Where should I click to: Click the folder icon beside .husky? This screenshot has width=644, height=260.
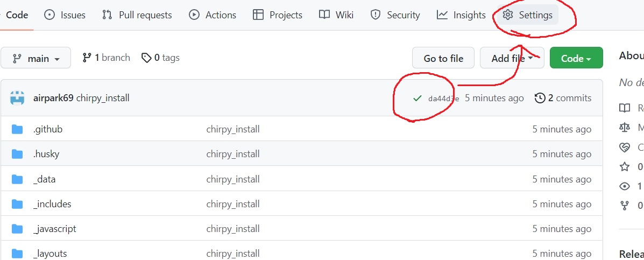(17, 154)
